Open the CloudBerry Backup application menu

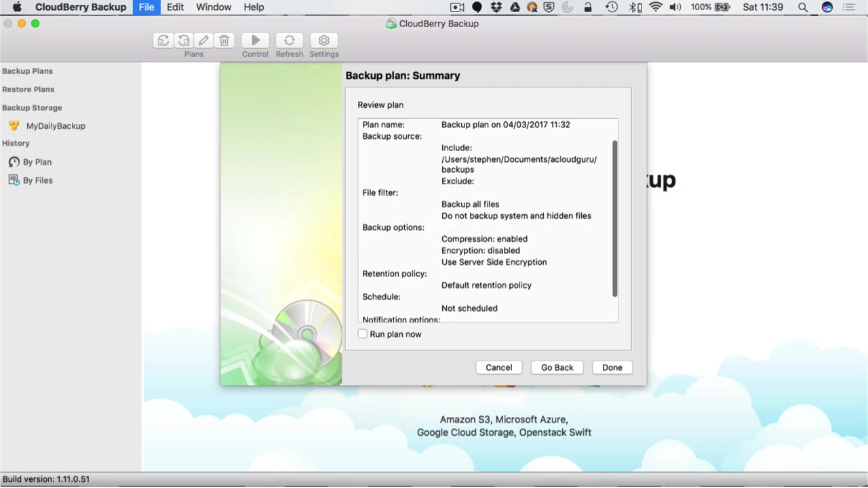pyautogui.click(x=81, y=7)
